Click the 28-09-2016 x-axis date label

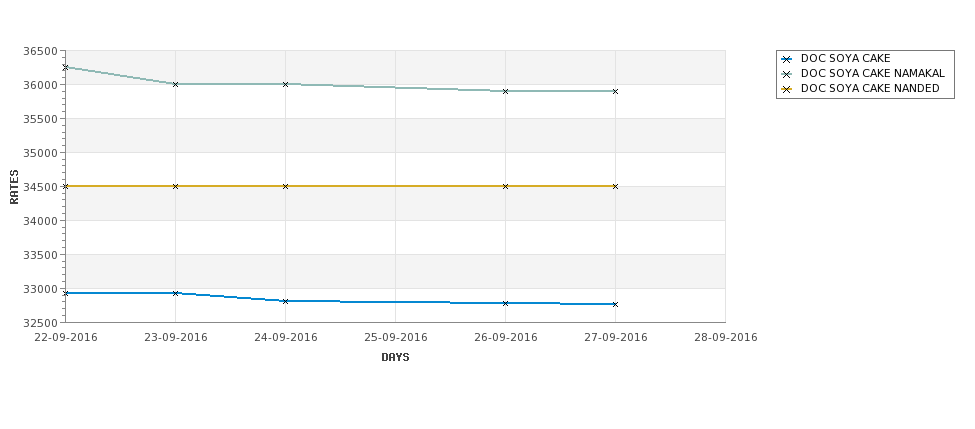(726, 338)
